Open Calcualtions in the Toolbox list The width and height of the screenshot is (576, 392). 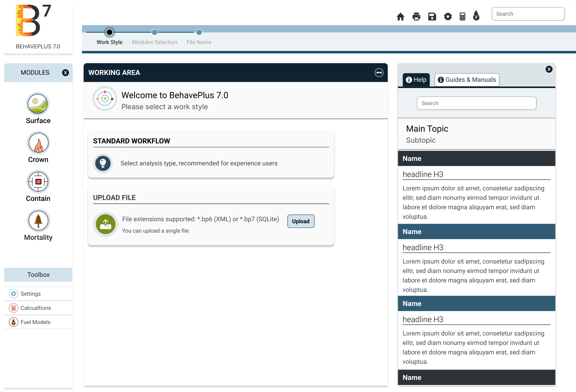coord(38,308)
